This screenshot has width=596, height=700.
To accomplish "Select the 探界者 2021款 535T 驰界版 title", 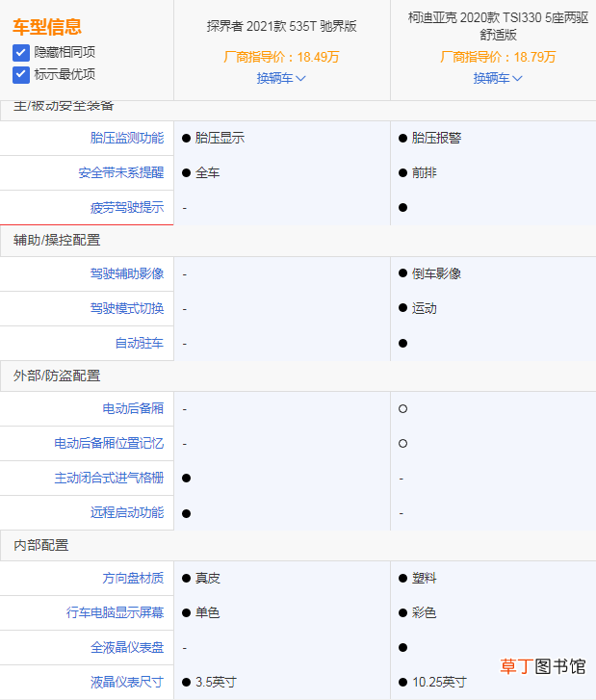I will pyautogui.click(x=282, y=26).
